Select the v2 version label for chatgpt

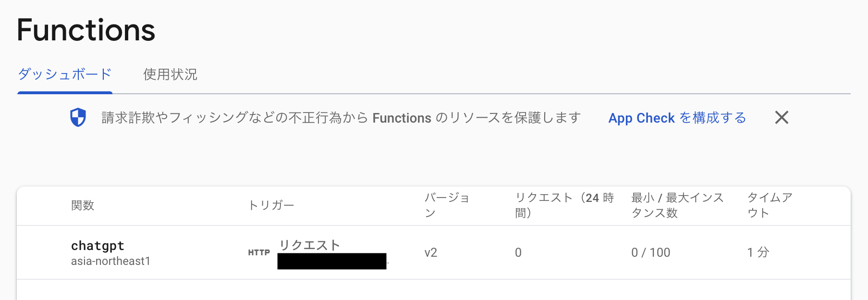pos(430,252)
